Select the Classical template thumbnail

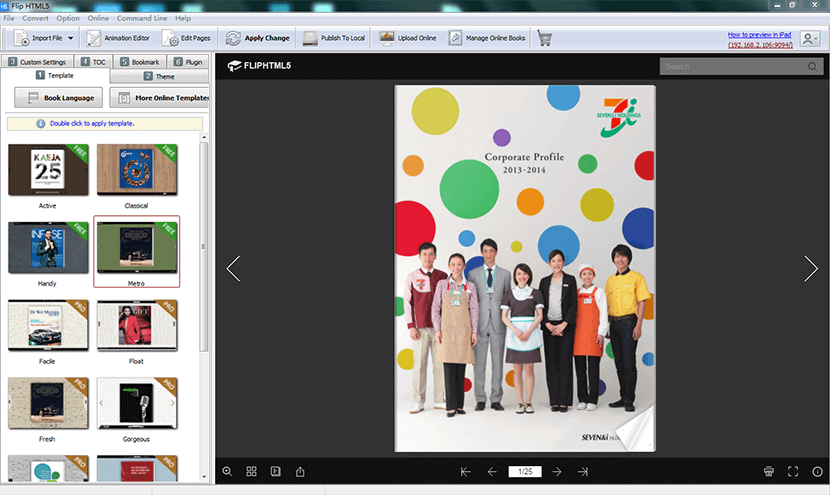(137, 170)
